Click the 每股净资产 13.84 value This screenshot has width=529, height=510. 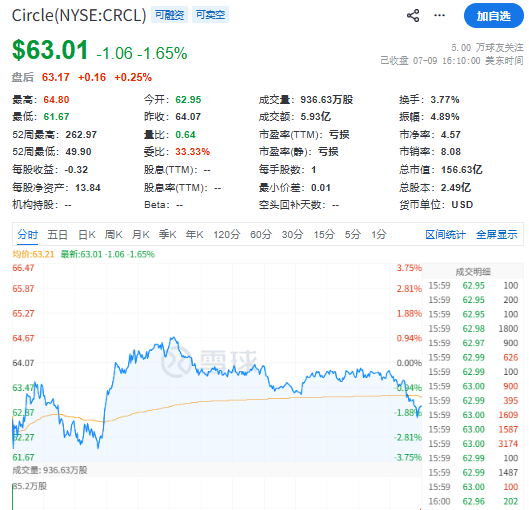88,188
